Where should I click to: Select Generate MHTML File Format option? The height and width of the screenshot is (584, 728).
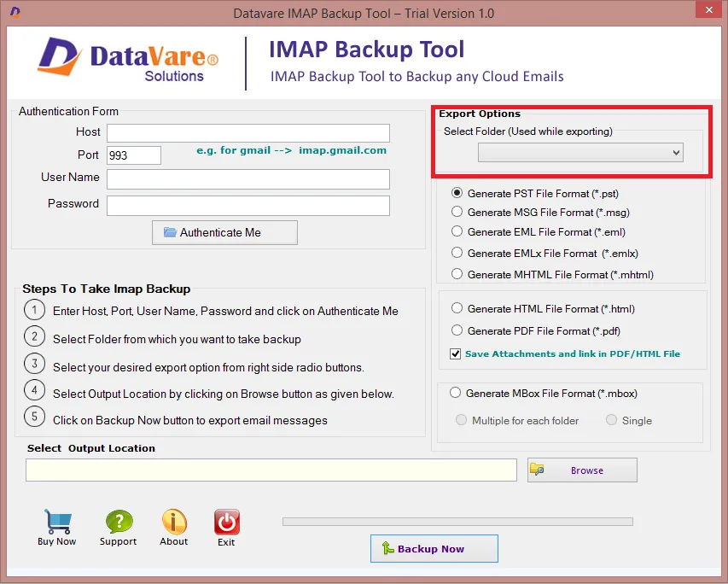tap(457, 274)
